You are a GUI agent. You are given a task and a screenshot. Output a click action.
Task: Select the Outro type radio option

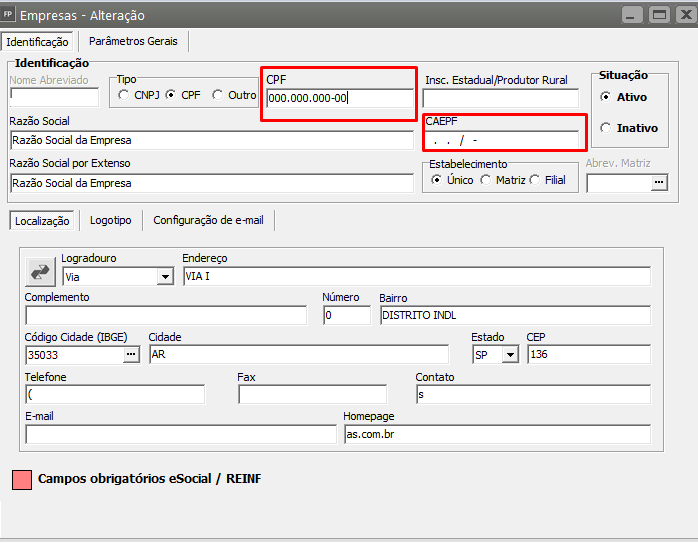pos(217,95)
